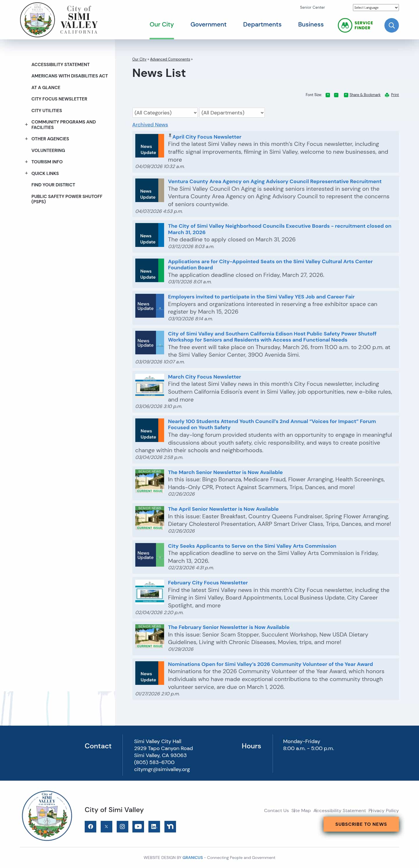Open Volunteering sidebar item
Screen dimensions: 419x868
(x=48, y=150)
